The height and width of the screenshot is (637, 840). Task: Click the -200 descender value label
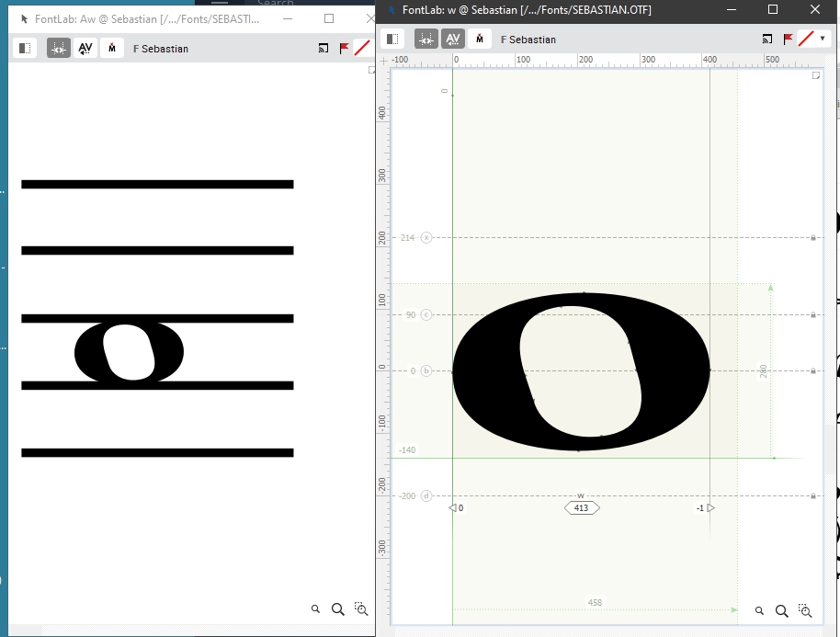pos(407,496)
